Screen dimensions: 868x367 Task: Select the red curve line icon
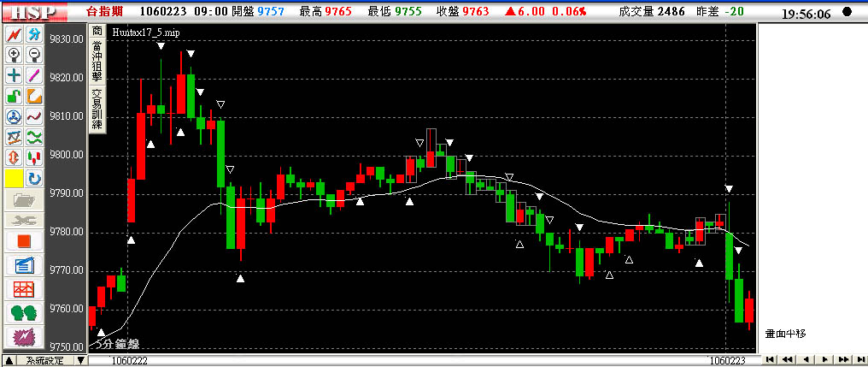pyautogui.click(x=34, y=116)
